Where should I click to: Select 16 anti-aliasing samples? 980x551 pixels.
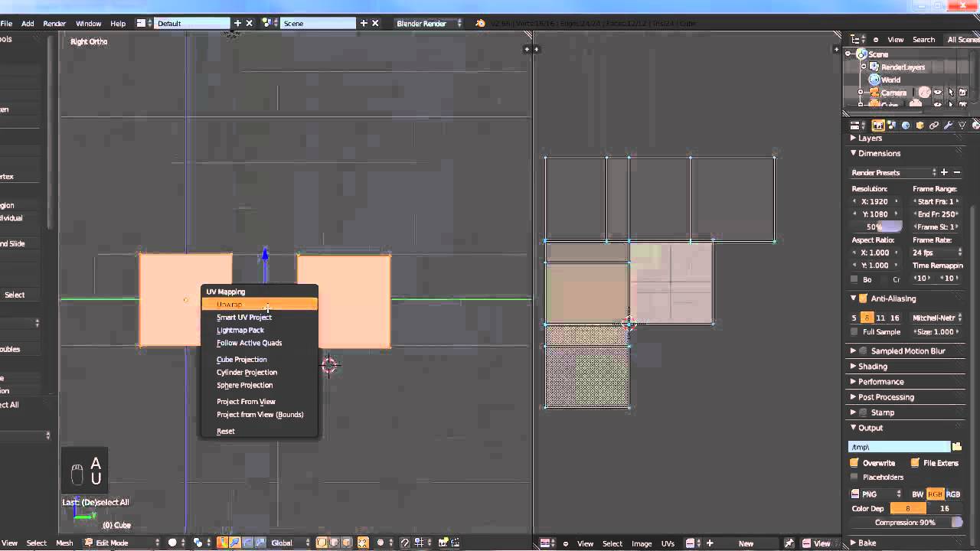pos(894,318)
